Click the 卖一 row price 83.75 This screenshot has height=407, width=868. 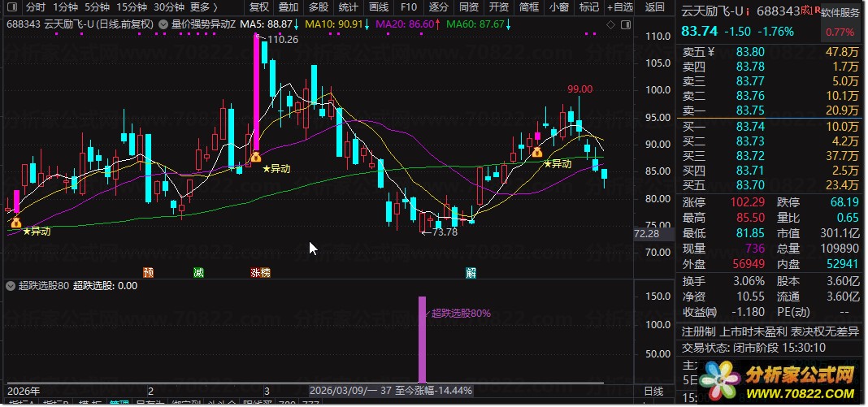(x=751, y=110)
